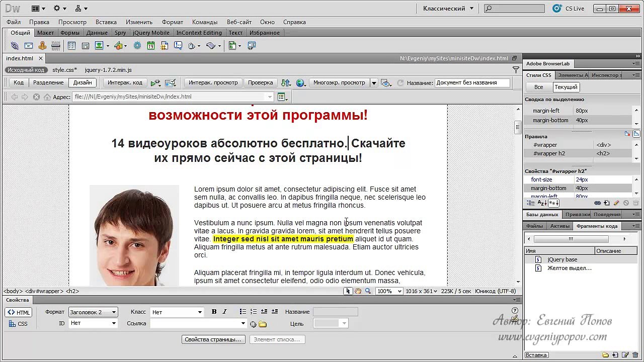This screenshot has height=362, width=644.
Task: Toggle italic formatting in Properties
Action: (x=224, y=312)
